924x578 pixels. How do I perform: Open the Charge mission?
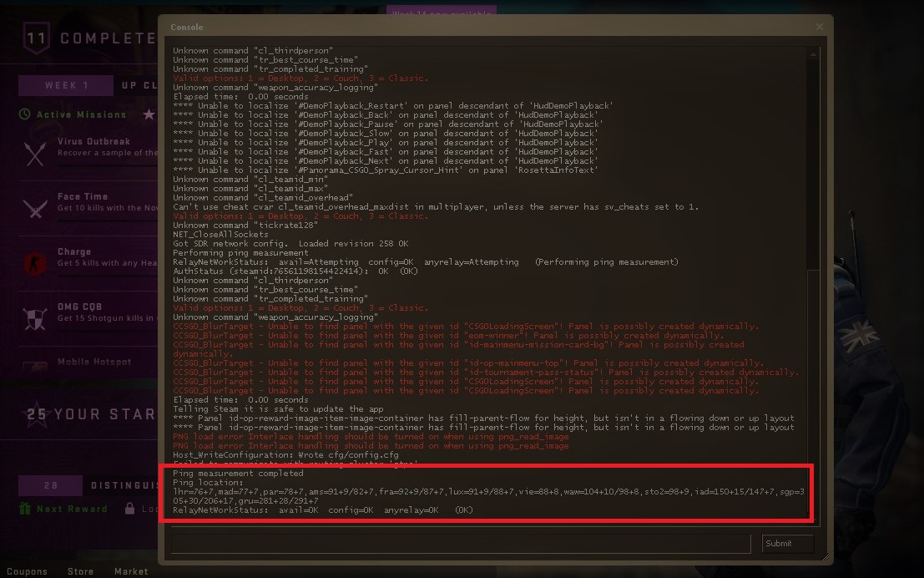(88, 263)
